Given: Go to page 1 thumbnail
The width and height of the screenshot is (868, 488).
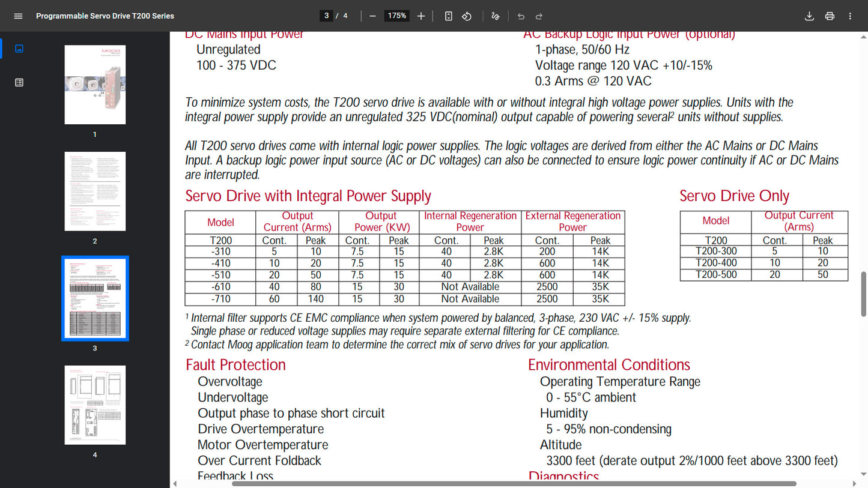Looking at the screenshot, I should pos(95,85).
